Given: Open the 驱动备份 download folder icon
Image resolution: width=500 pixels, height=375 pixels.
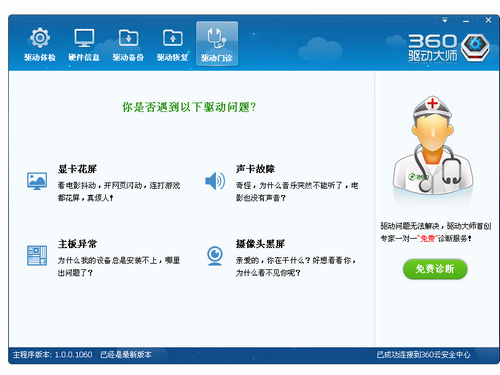Looking at the screenshot, I should [128, 44].
